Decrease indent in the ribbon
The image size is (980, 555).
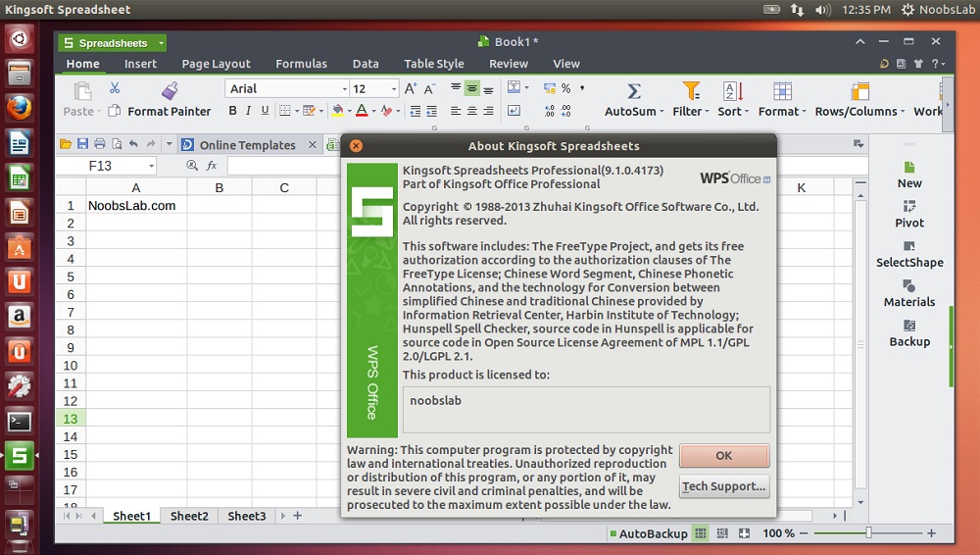(x=415, y=111)
